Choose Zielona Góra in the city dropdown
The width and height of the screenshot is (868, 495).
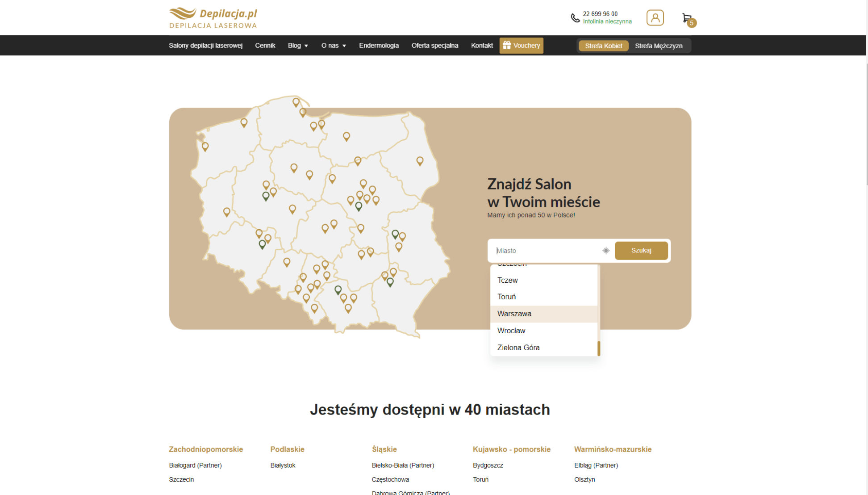(x=518, y=348)
